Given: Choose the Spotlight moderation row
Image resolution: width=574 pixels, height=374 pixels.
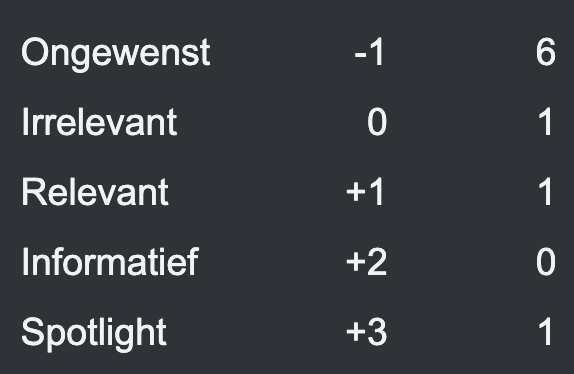Looking at the screenshot, I should point(287,332).
